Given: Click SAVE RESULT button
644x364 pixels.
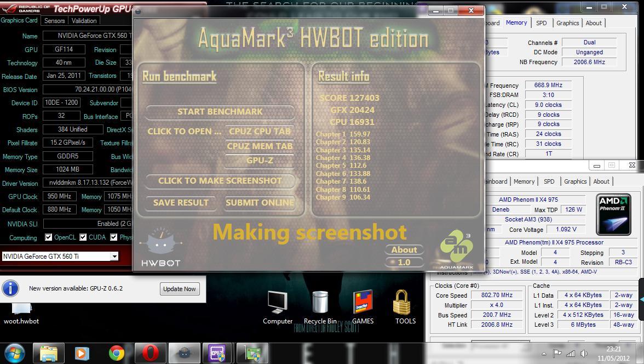Looking at the screenshot, I should pyautogui.click(x=181, y=203).
